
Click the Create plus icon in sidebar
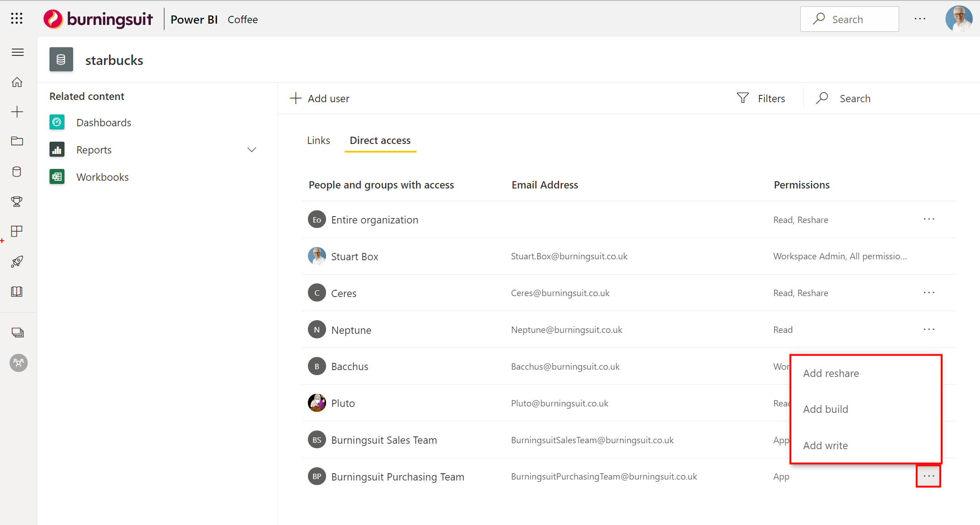click(17, 112)
